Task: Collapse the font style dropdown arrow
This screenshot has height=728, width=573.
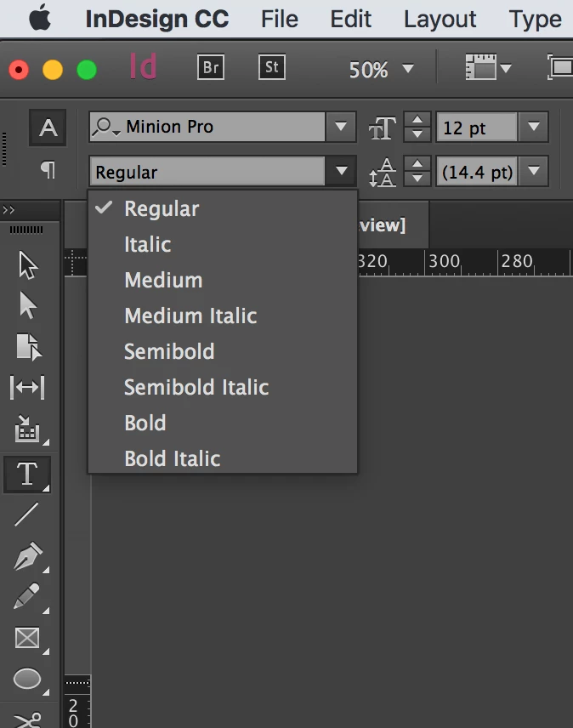Action: (342, 171)
